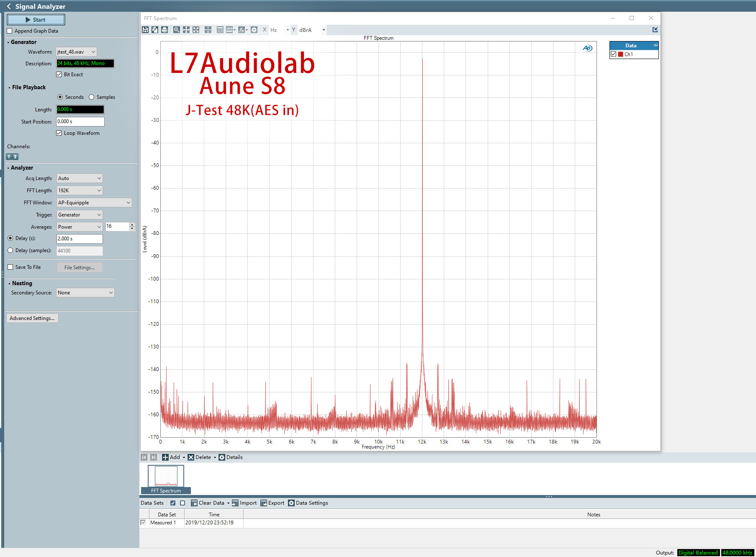Open the Acq Length dropdown

point(80,178)
